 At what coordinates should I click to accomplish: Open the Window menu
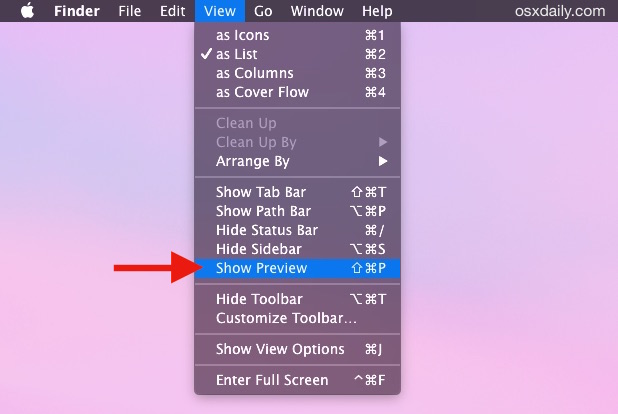point(316,11)
